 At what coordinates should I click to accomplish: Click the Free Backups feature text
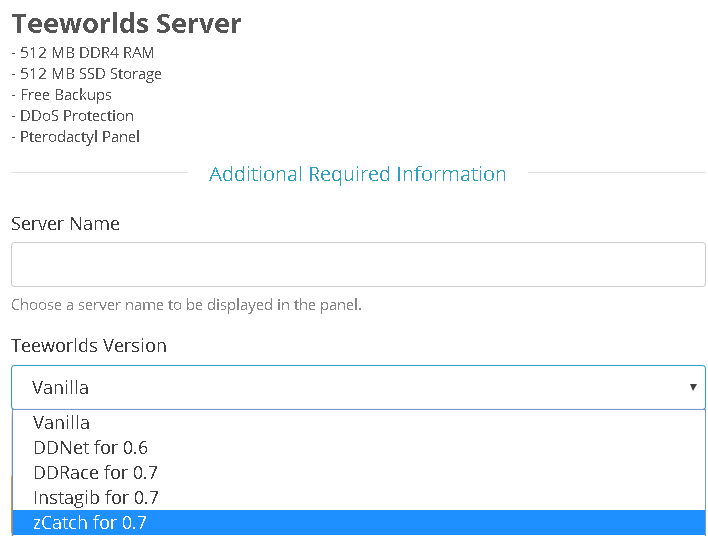[61, 95]
